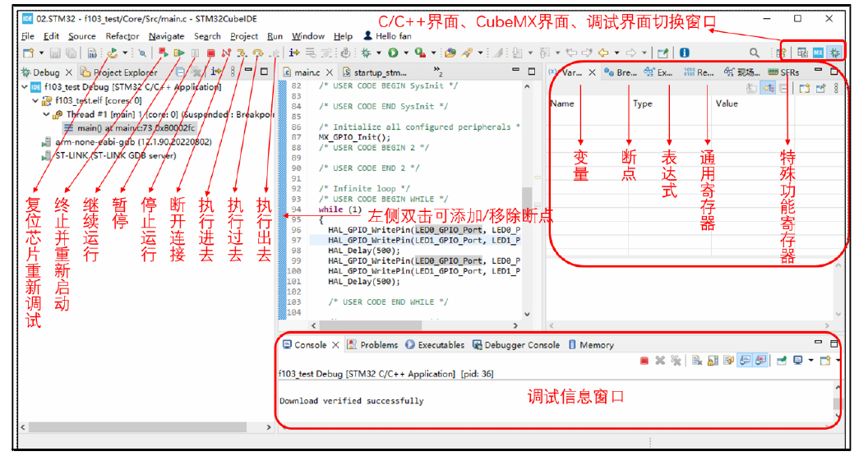Screen dimensions: 868x456
Task: Click the Step Return icon
Action: [274, 53]
